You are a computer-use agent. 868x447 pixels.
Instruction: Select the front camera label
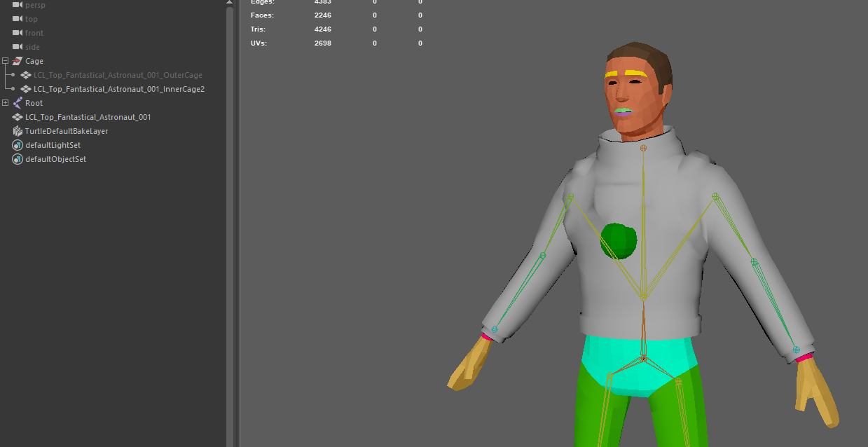pyautogui.click(x=34, y=33)
